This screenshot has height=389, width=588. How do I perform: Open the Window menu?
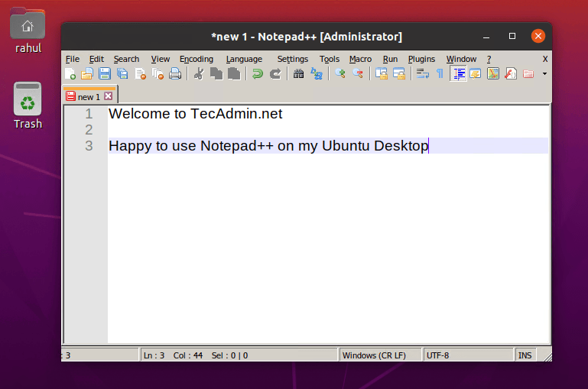pos(461,59)
